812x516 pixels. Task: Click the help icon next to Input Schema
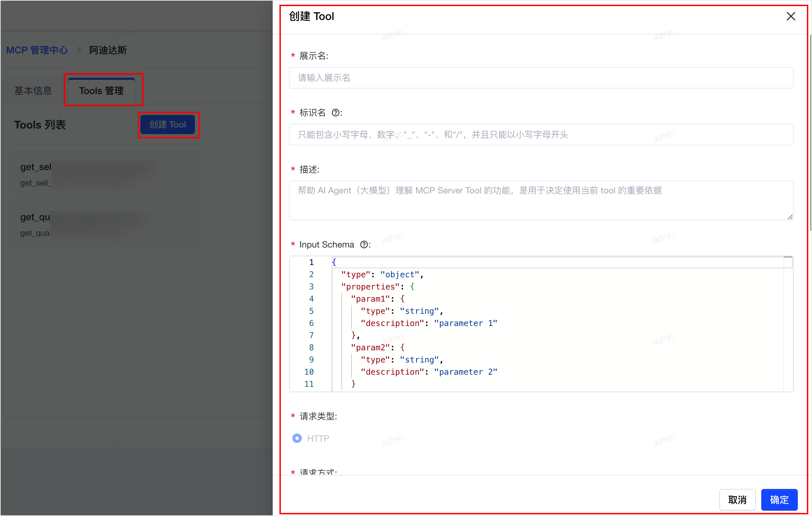(364, 244)
